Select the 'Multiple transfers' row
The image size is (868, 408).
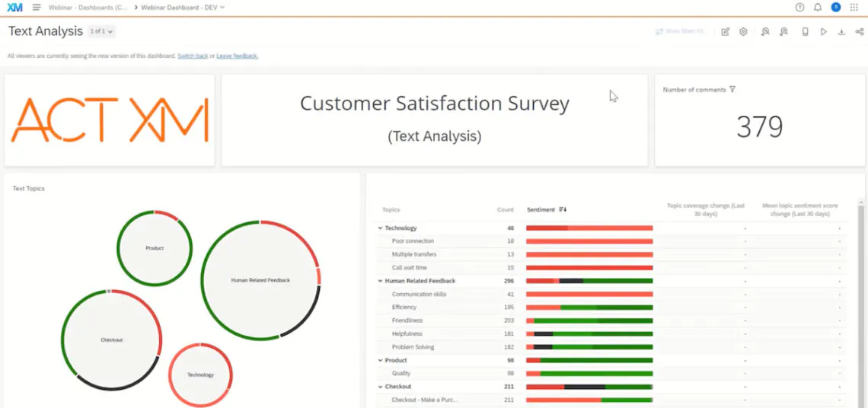point(611,255)
